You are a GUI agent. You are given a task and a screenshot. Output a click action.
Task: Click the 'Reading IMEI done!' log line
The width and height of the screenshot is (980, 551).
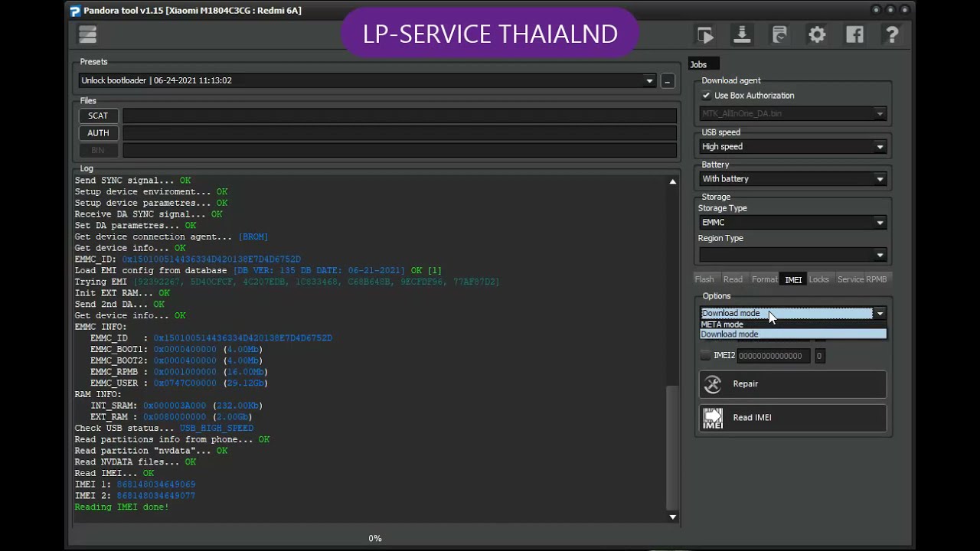point(122,507)
